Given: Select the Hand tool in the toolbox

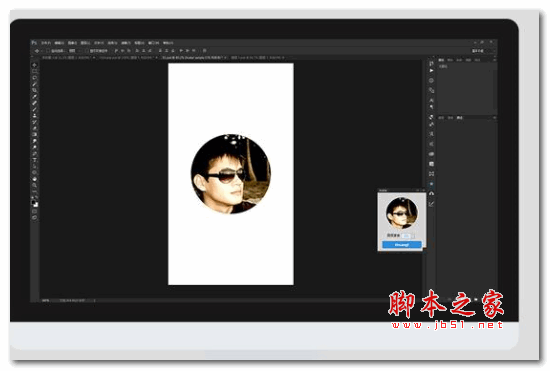Looking at the screenshot, I should pos(34,179).
